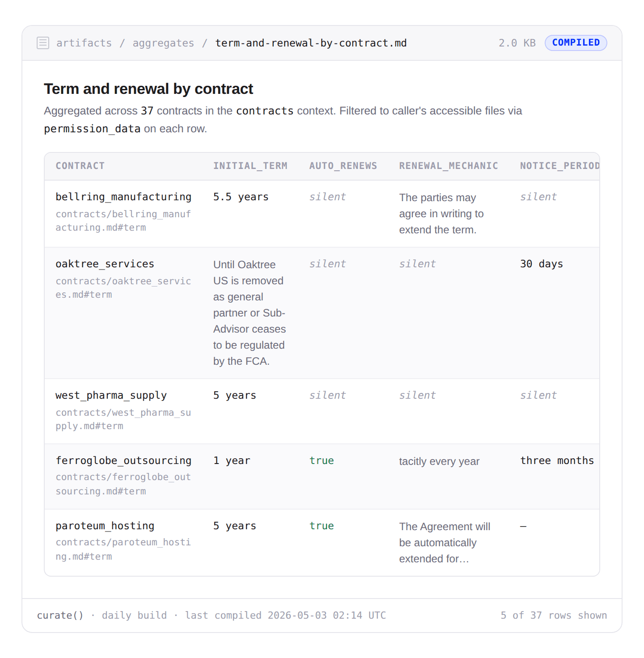Screen dimensions: 644x658
Task: Click true auto-renew value for ferroglobe_outsourcing
Action: (322, 460)
